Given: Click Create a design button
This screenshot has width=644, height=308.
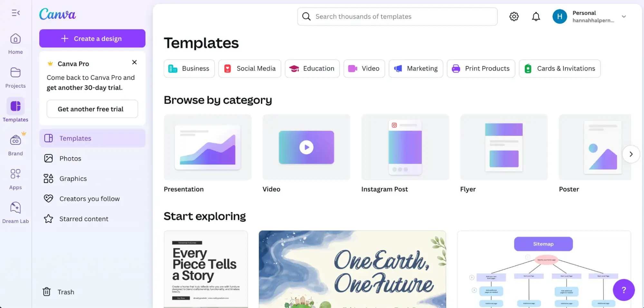Looking at the screenshot, I should [x=92, y=39].
